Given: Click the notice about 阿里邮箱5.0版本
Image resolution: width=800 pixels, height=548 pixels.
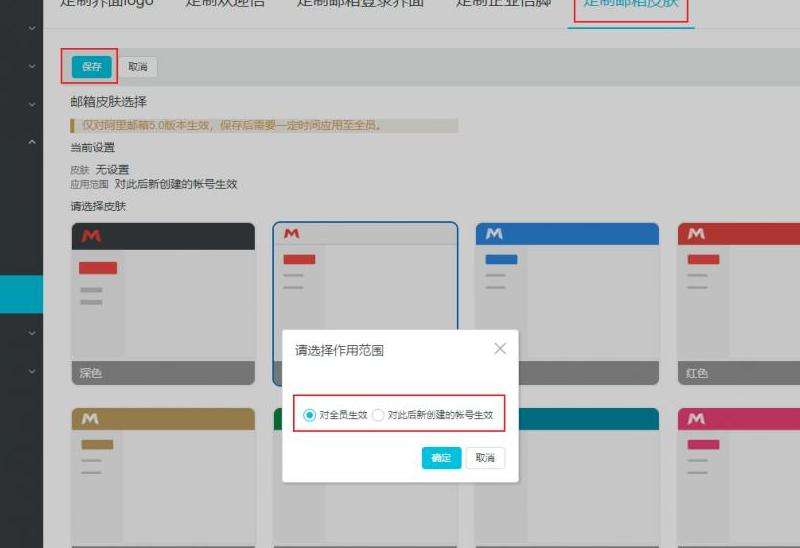Looking at the screenshot, I should 264,125.
